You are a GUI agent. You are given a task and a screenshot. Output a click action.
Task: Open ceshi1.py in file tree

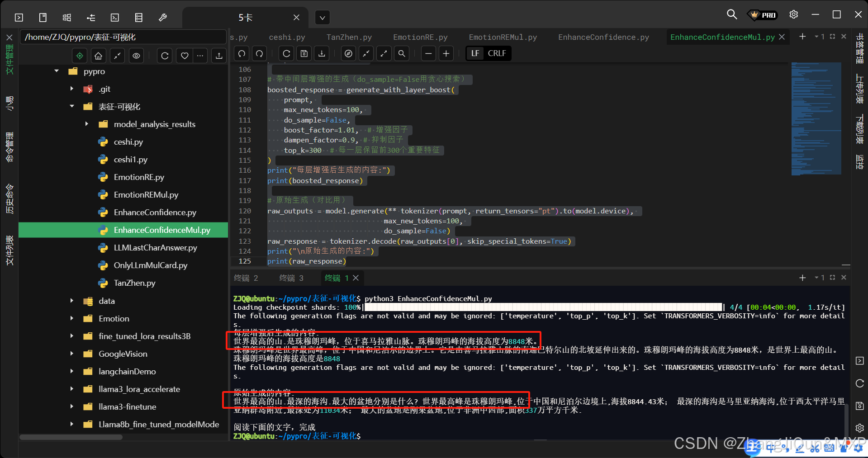click(x=130, y=159)
